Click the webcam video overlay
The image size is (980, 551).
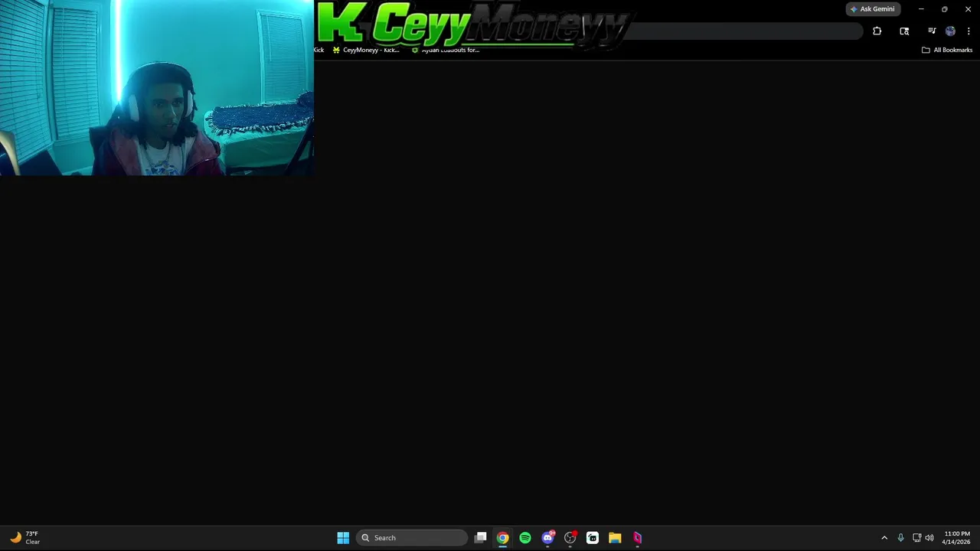[156, 88]
